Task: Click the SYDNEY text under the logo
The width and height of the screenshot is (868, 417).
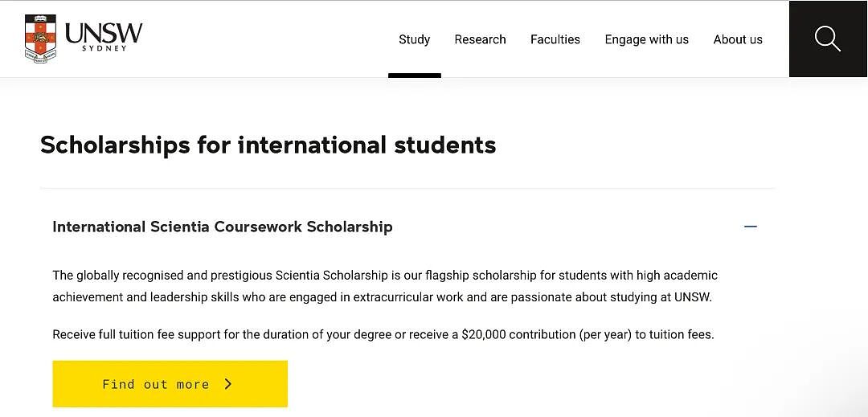Action: pos(104,49)
